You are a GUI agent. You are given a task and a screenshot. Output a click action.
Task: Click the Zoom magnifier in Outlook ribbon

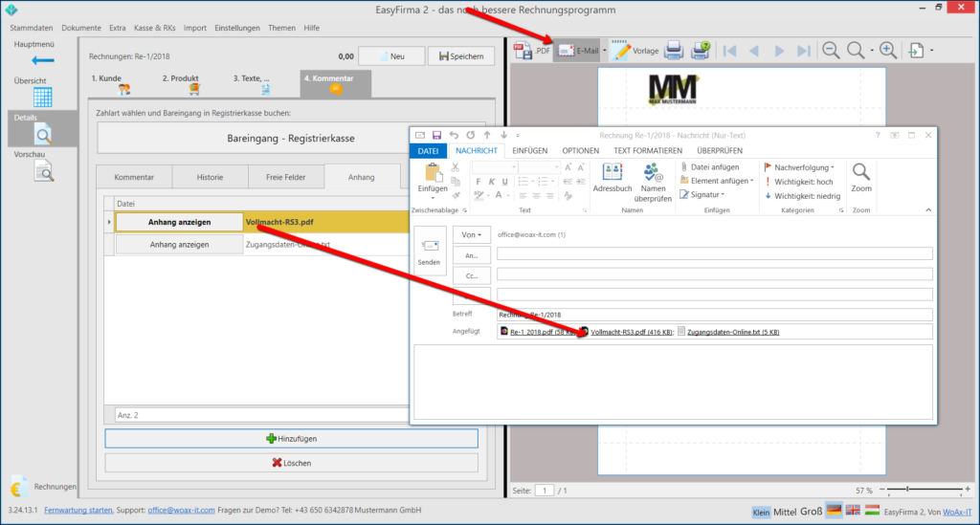861,177
